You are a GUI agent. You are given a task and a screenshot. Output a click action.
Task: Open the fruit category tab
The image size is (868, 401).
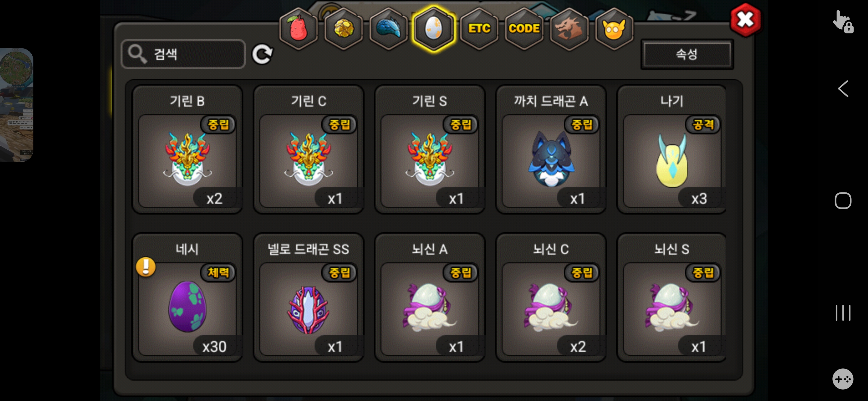coord(298,29)
